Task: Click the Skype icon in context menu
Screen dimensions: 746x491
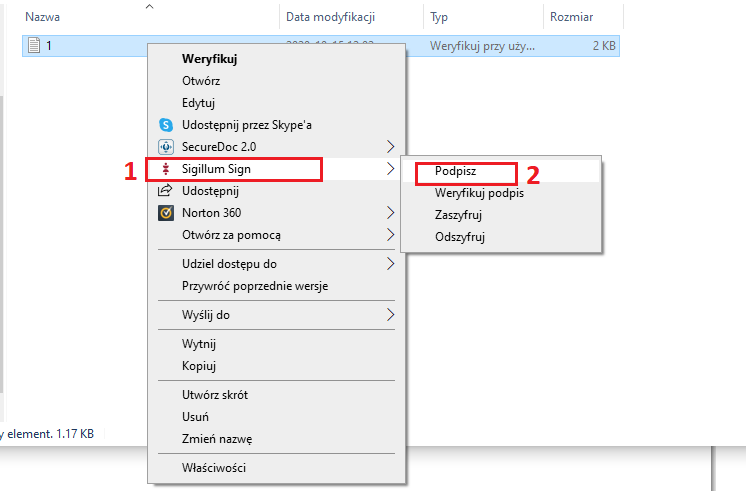Action: [x=166, y=125]
